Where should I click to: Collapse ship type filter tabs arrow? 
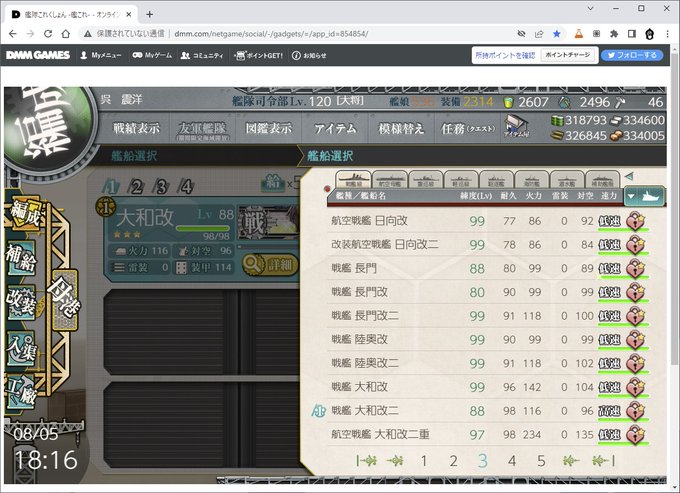(629, 176)
